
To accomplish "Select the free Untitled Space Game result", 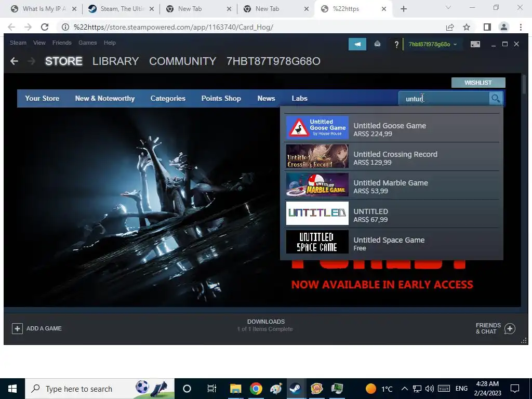I will point(392,242).
